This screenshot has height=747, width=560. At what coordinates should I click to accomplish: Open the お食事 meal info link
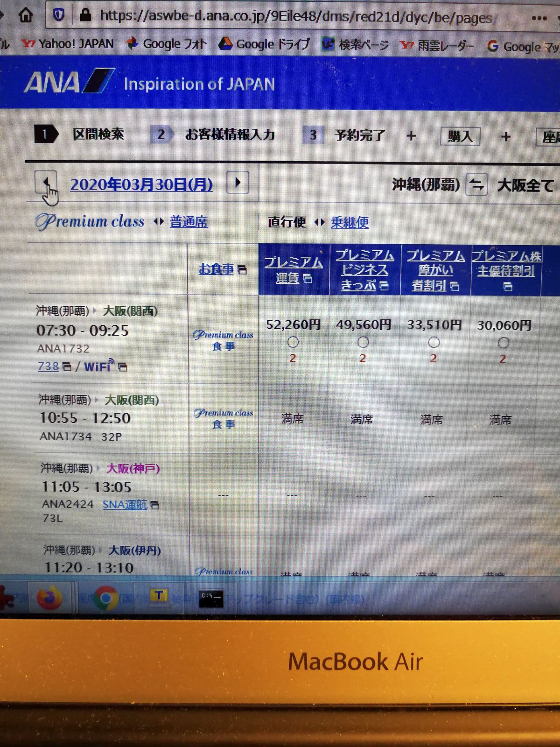click(216, 269)
